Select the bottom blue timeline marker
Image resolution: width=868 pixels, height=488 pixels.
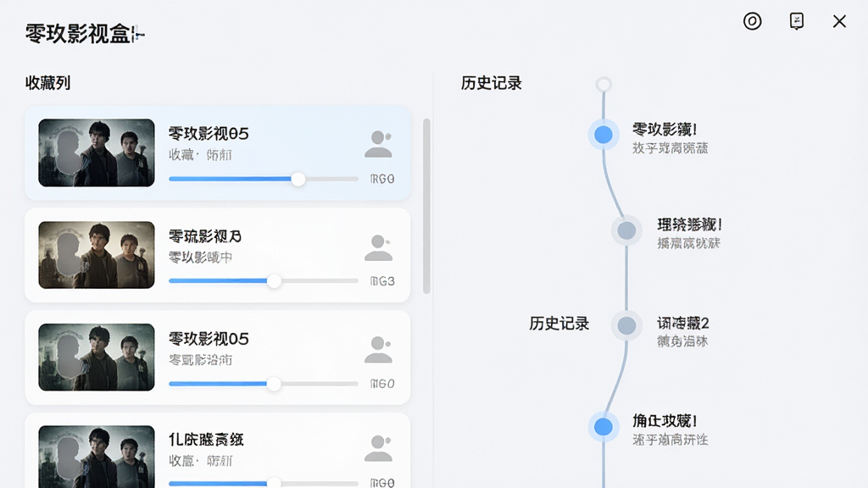pyautogui.click(x=604, y=427)
